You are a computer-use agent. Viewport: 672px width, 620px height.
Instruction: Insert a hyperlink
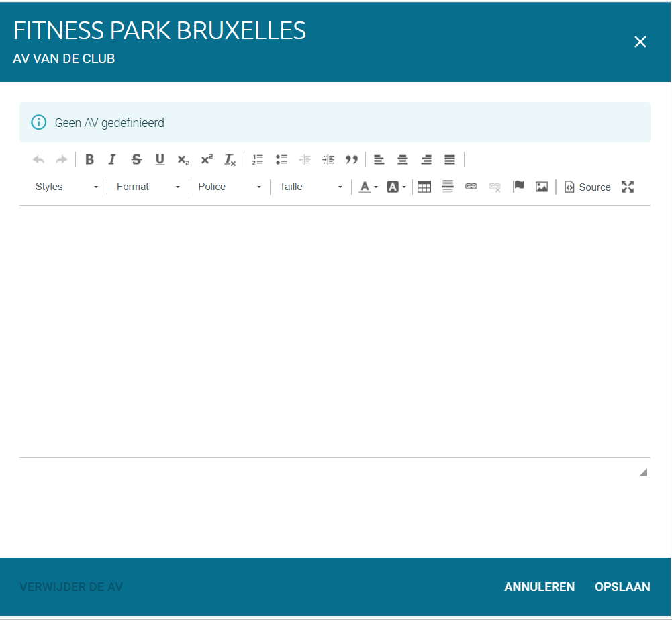pos(471,187)
